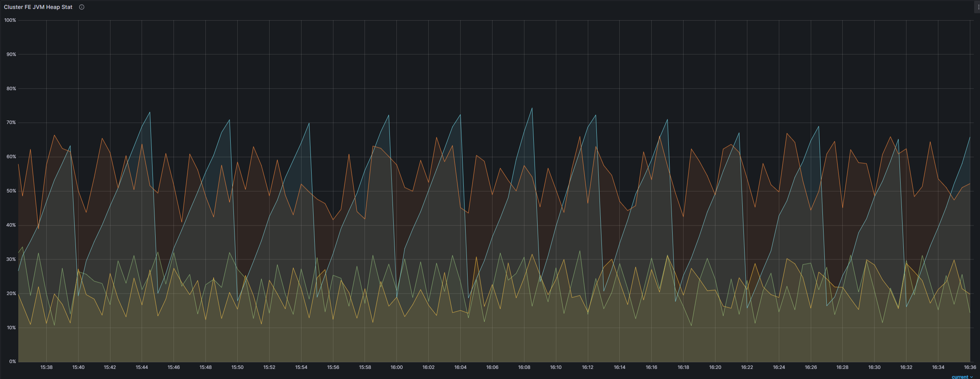Click the 15:38 time axis label
The width and height of the screenshot is (980, 379).
coord(46,367)
